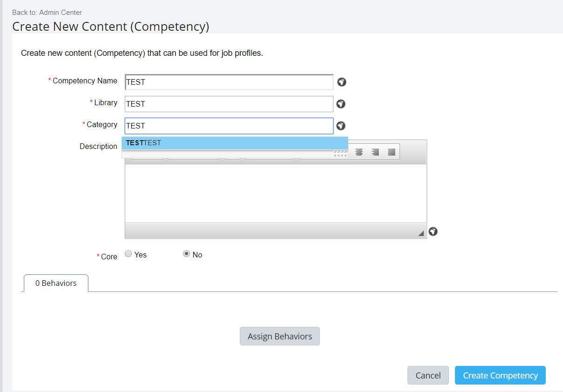
Task: Open translations globe beside Library field
Action: (x=341, y=104)
